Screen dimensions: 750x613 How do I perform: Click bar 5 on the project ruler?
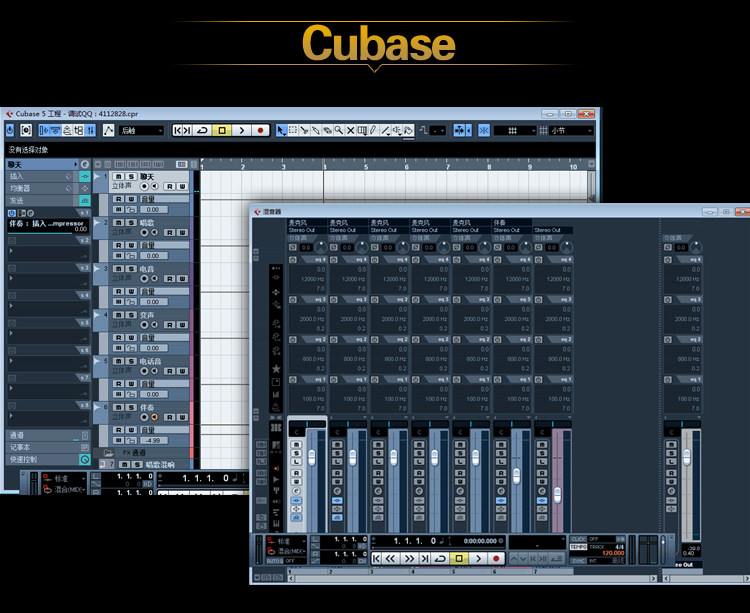click(x=366, y=166)
